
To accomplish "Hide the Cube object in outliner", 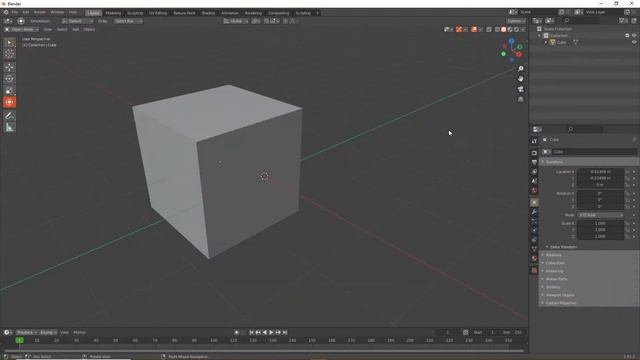I will click(634, 42).
